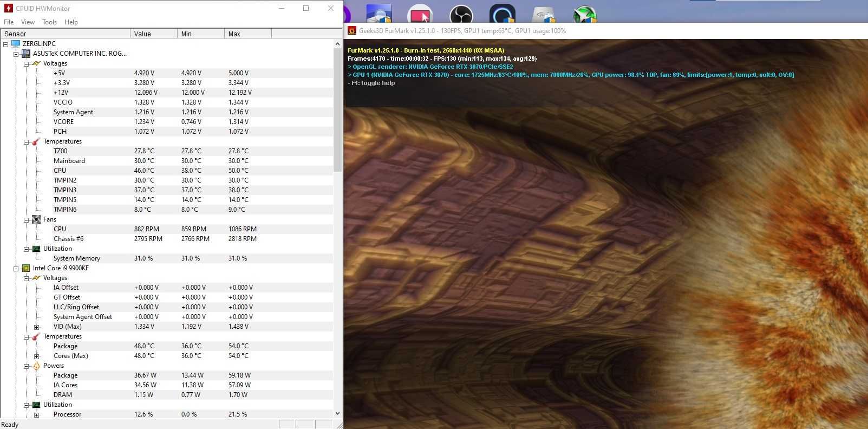Image resolution: width=868 pixels, height=429 pixels.
Task: Click the ASUSTeK motherboard icon
Action: click(x=26, y=54)
